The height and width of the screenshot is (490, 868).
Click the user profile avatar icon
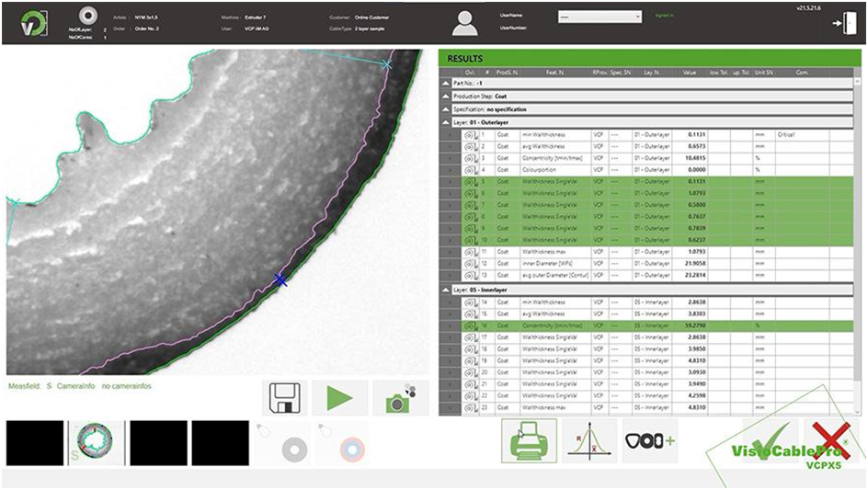point(465,22)
